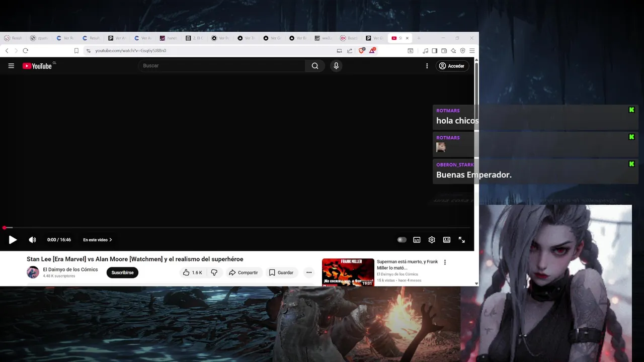The image size is (644, 362).
Task: Open the Frank Miller recommended video thumbnail
Action: tap(348, 272)
